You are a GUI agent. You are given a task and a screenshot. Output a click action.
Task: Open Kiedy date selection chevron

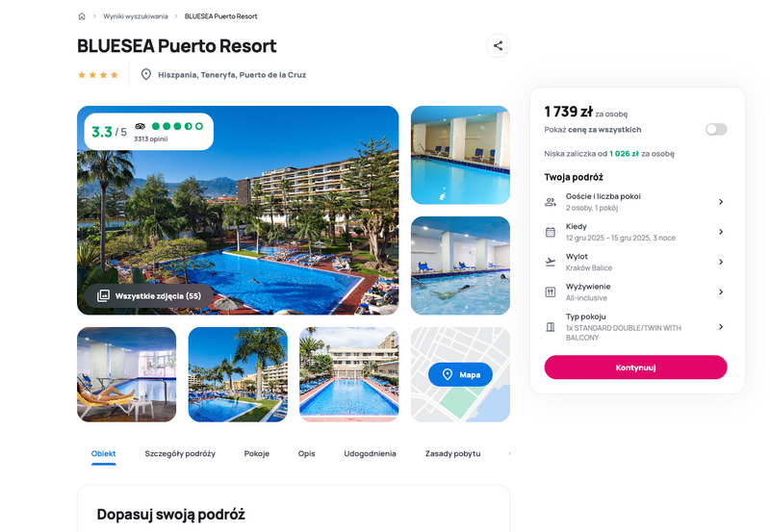click(721, 232)
